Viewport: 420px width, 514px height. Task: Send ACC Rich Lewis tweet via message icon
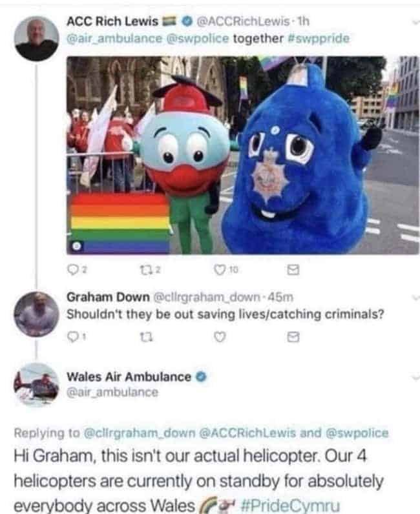293,269
